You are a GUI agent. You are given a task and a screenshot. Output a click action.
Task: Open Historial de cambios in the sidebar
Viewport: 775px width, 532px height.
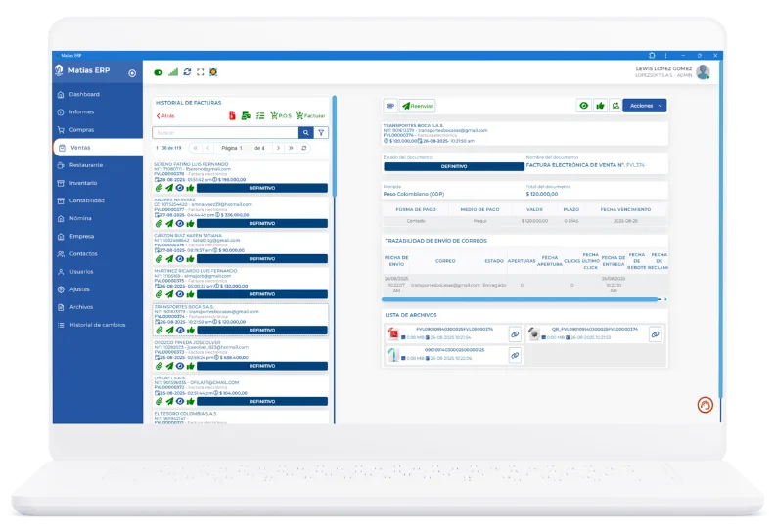tap(98, 325)
